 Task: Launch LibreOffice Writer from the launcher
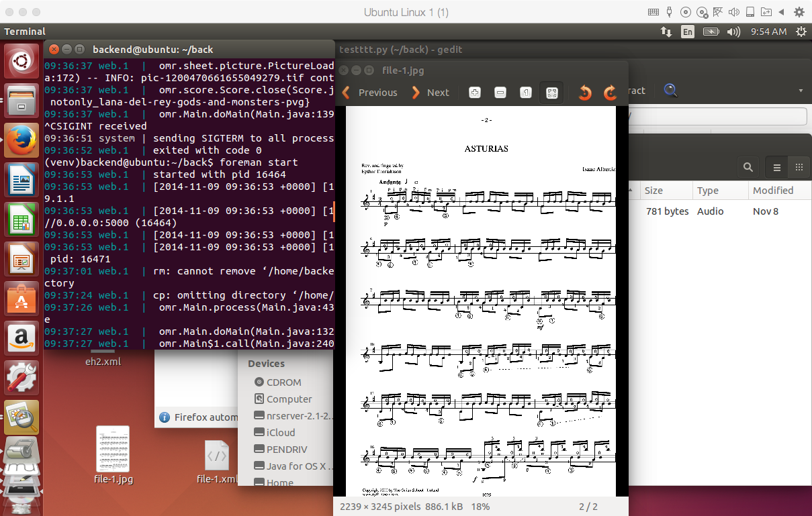[21, 179]
